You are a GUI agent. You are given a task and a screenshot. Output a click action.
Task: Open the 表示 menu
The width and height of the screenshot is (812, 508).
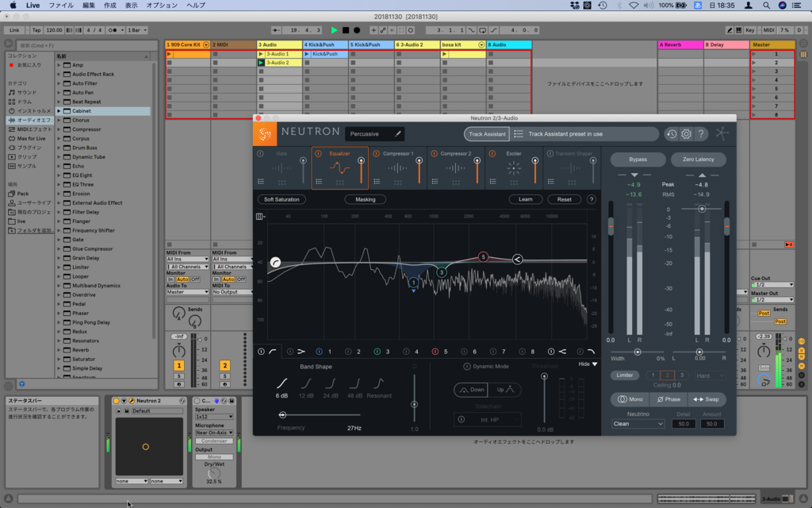pos(131,6)
